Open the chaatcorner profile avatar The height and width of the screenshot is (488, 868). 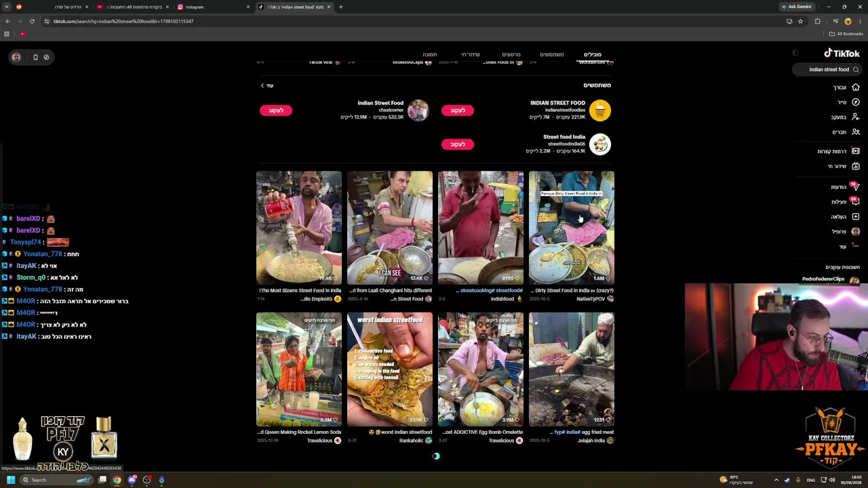click(x=418, y=110)
